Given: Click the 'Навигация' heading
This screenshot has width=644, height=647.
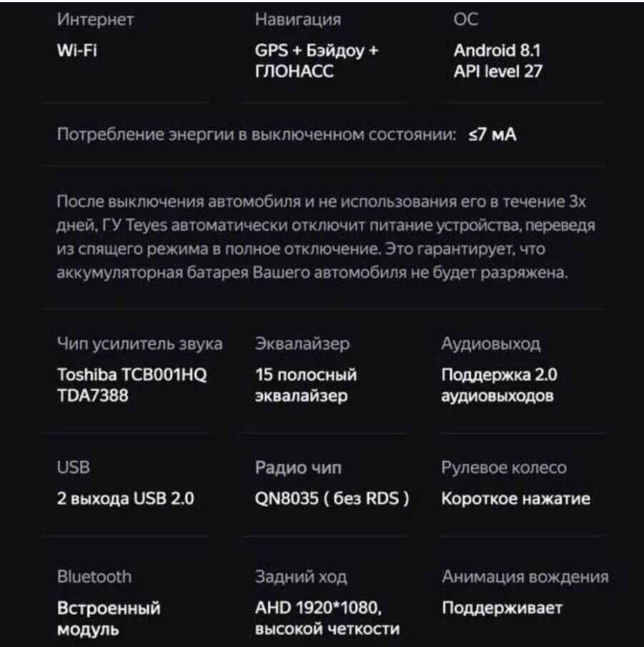Looking at the screenshot, I should 297,19.
